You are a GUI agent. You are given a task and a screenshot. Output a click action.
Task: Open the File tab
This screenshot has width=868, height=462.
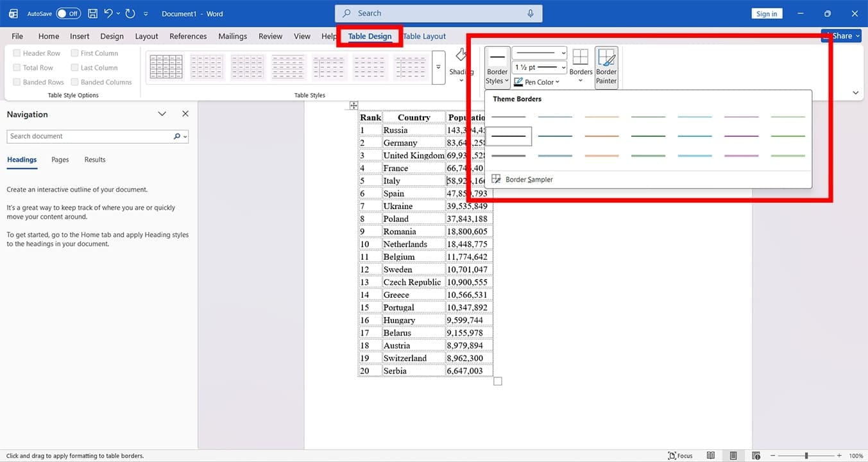17,37
